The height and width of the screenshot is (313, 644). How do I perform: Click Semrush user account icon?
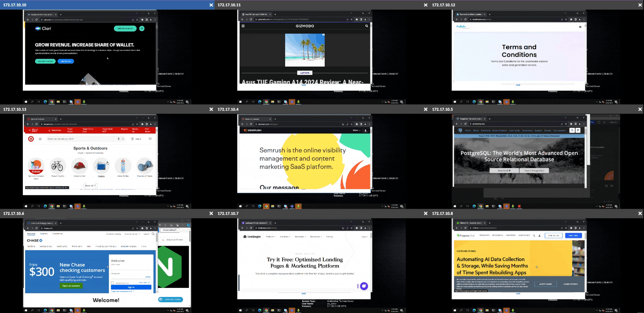pos(366,130)
